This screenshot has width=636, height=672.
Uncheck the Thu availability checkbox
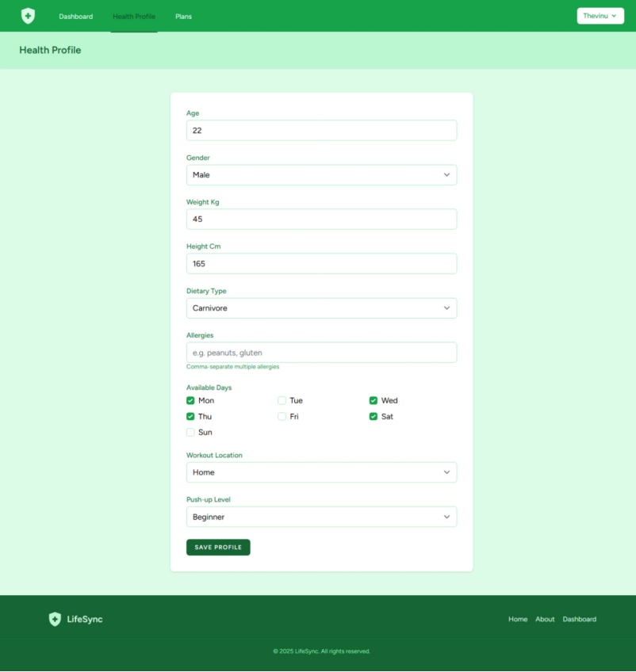190,416
